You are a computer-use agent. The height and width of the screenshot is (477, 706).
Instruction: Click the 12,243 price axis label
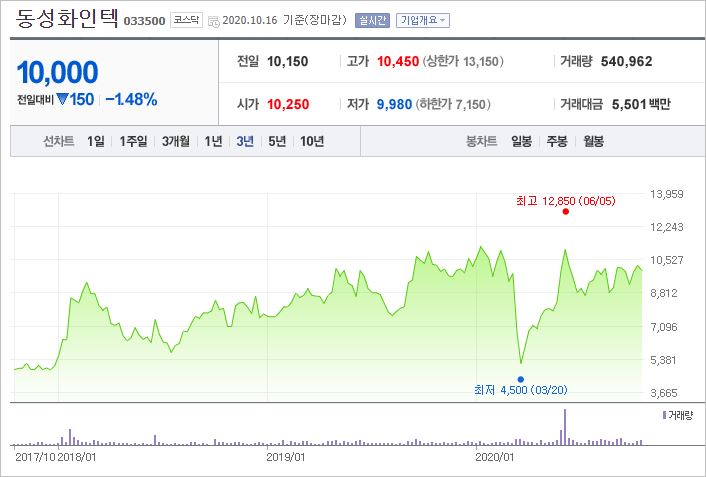pos(667,227)
